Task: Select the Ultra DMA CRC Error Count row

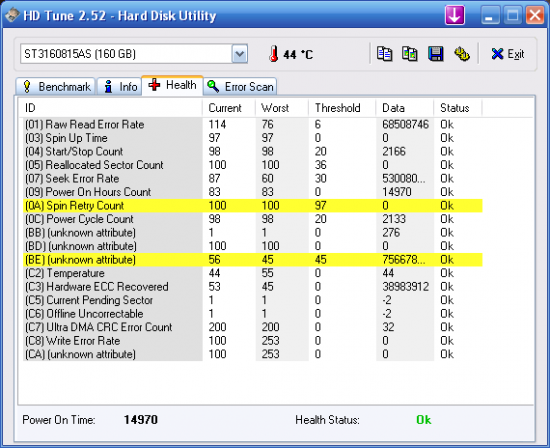Action: (253, 327)
